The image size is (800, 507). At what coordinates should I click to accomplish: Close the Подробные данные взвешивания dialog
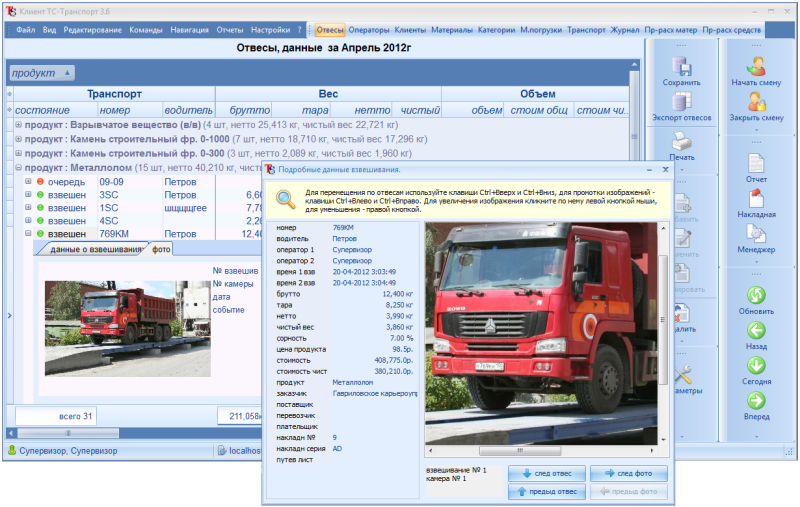pyautogui.click(x=665, y=170)
